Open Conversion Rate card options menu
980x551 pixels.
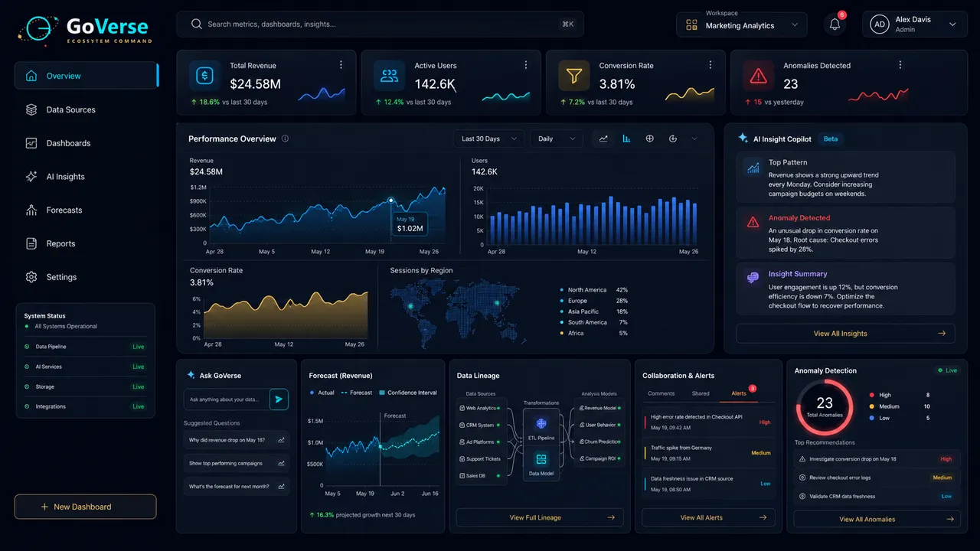coord(710,65)
